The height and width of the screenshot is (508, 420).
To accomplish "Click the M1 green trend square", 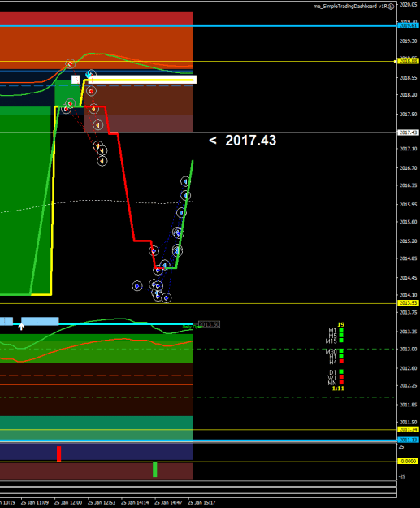I will tap(341, 330).
